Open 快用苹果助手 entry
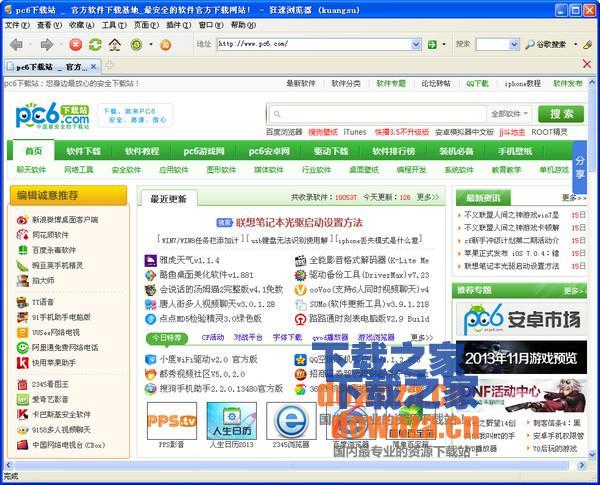This screenshot has width=600, height=485. tap(46, 363)
